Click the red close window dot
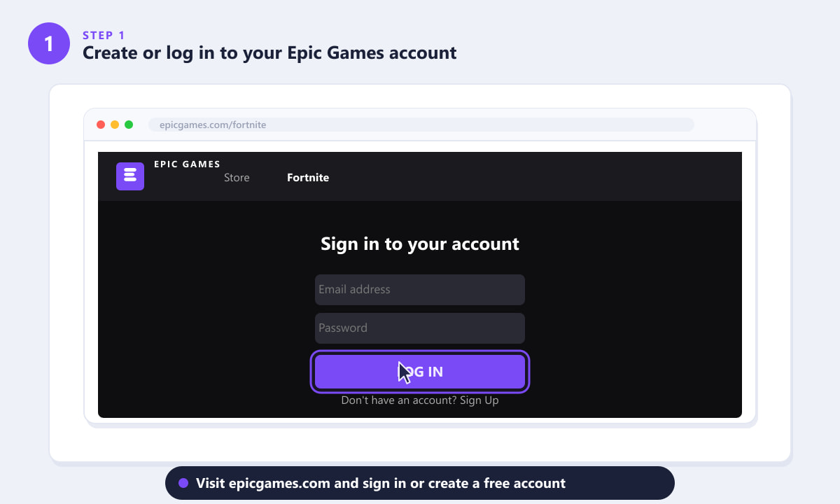This screenshot has width=840, height=504. coord(101,125)
